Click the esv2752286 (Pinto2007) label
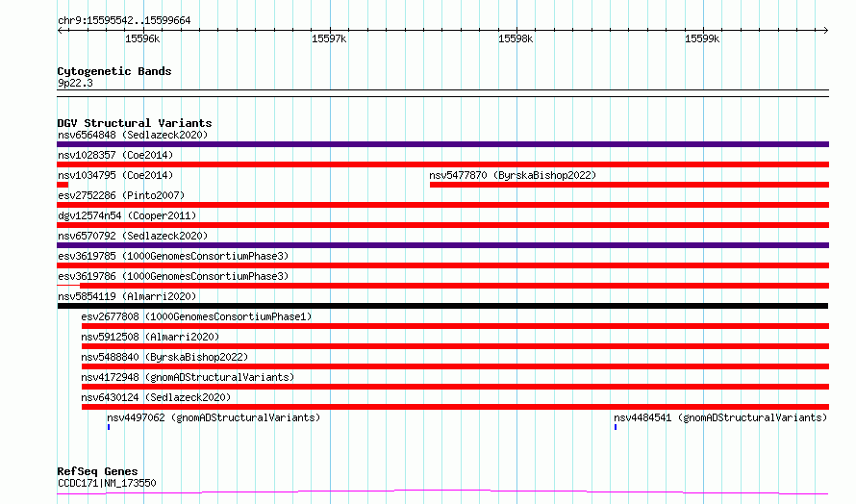 click(121, 195)
